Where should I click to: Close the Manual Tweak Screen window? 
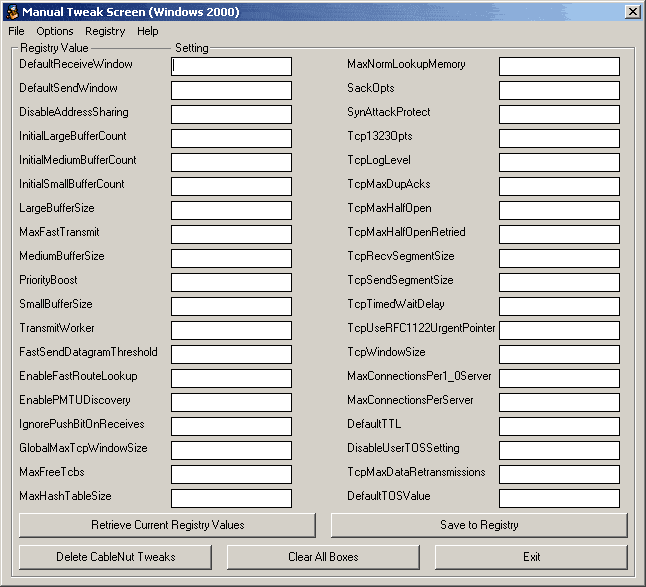[632, 11]
